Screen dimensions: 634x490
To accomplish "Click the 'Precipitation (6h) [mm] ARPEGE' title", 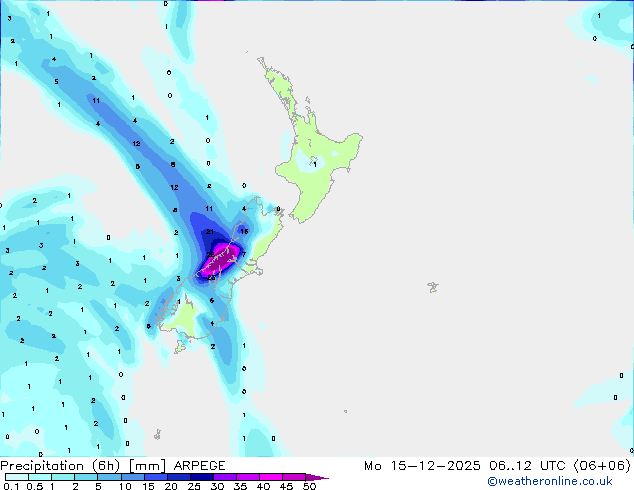I will pos(113,466).
